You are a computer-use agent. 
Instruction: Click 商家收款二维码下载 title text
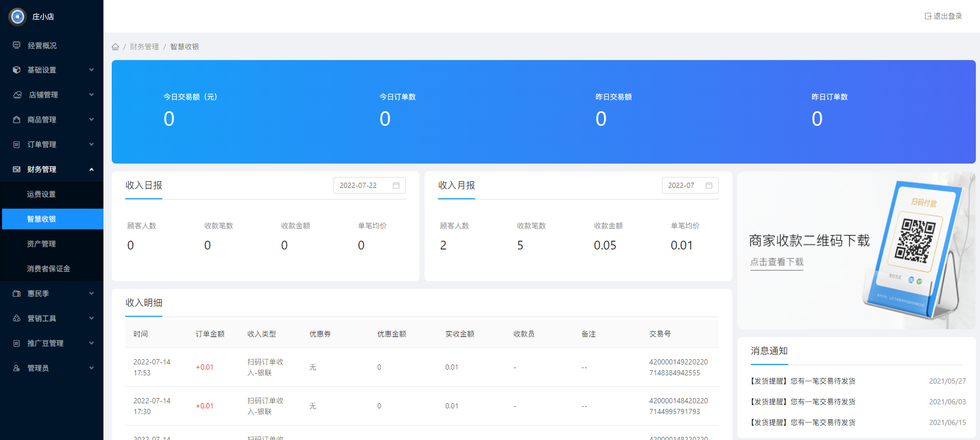(809, 241)
